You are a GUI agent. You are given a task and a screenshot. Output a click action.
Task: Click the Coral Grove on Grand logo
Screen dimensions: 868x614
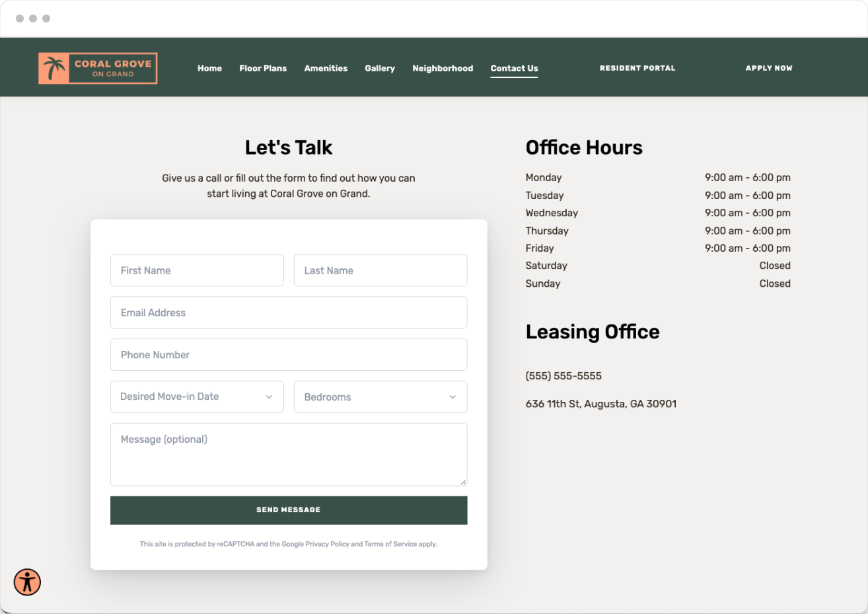tap(98, 68)
